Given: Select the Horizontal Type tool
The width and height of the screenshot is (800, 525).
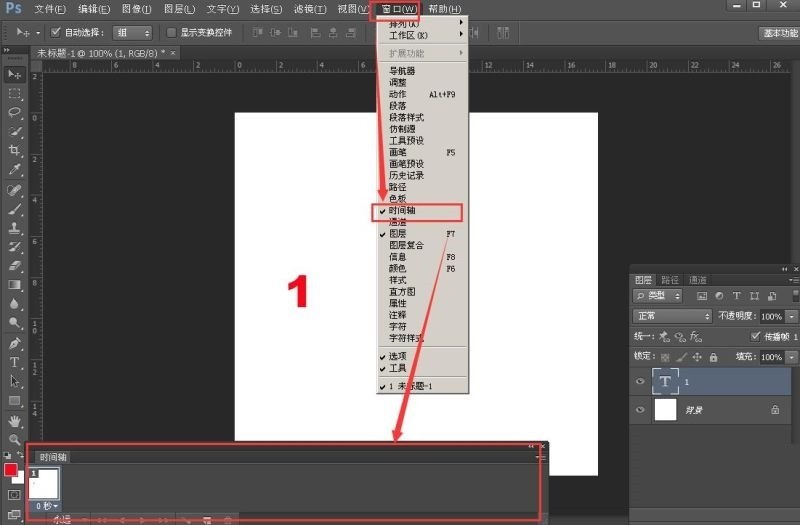Looking at the screenshot, I should [15, 362].
